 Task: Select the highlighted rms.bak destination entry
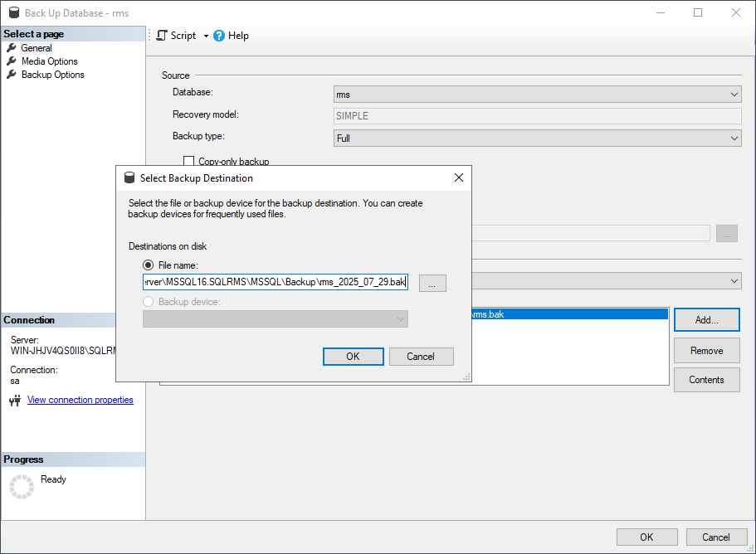click(569, 314)
